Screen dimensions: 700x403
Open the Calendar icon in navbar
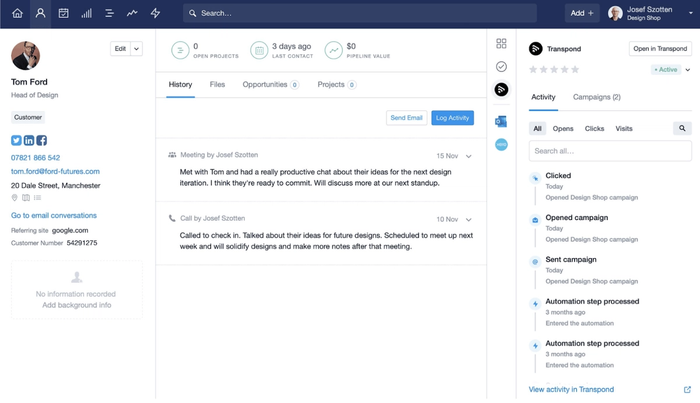(63, 13)
